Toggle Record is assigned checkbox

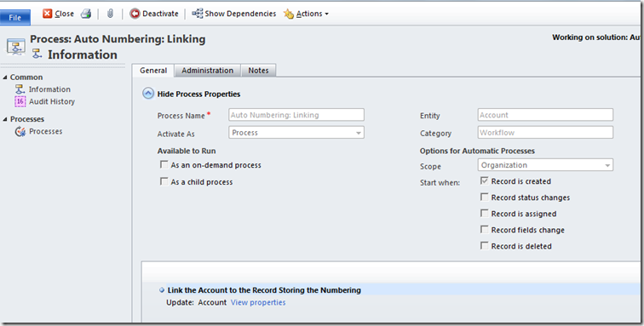tap(485, 214)
